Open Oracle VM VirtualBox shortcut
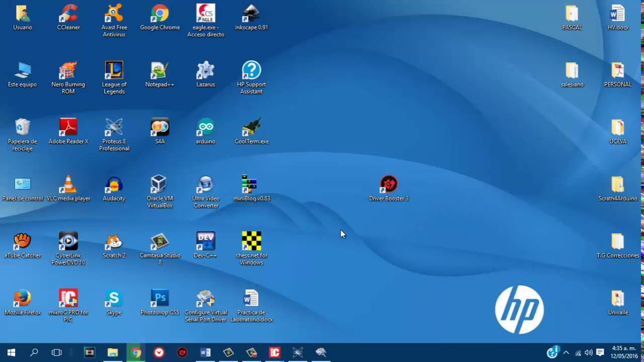Viewport: 644px width, 362px height. point(160,192)
